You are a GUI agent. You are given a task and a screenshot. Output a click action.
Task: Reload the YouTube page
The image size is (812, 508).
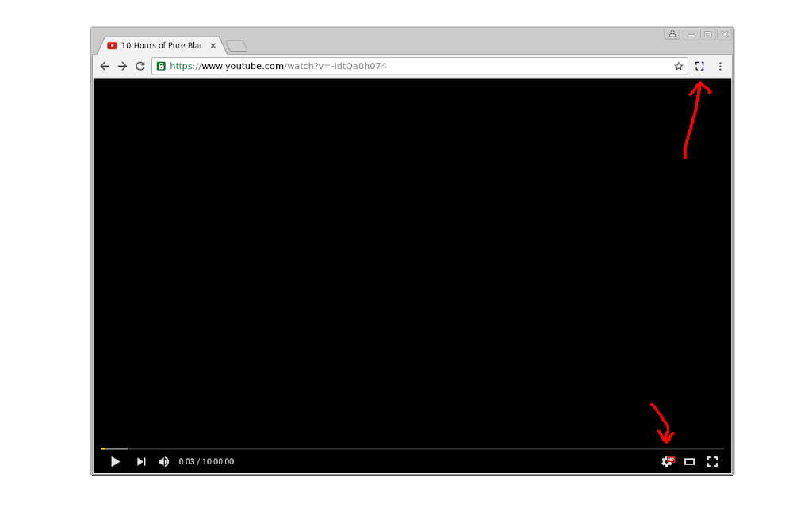[140, 67]
